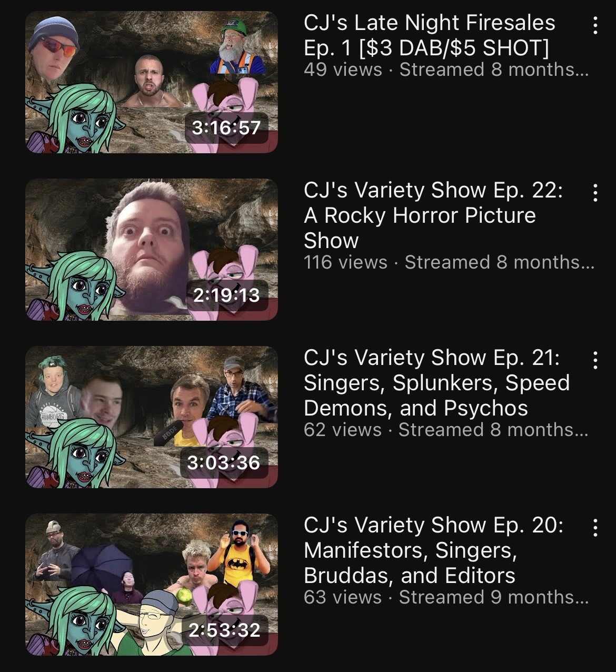The width and height of the screenshot is (616, 672).
Task: Open title CJ's Variety Show Ep. 22
Action: 433,215
